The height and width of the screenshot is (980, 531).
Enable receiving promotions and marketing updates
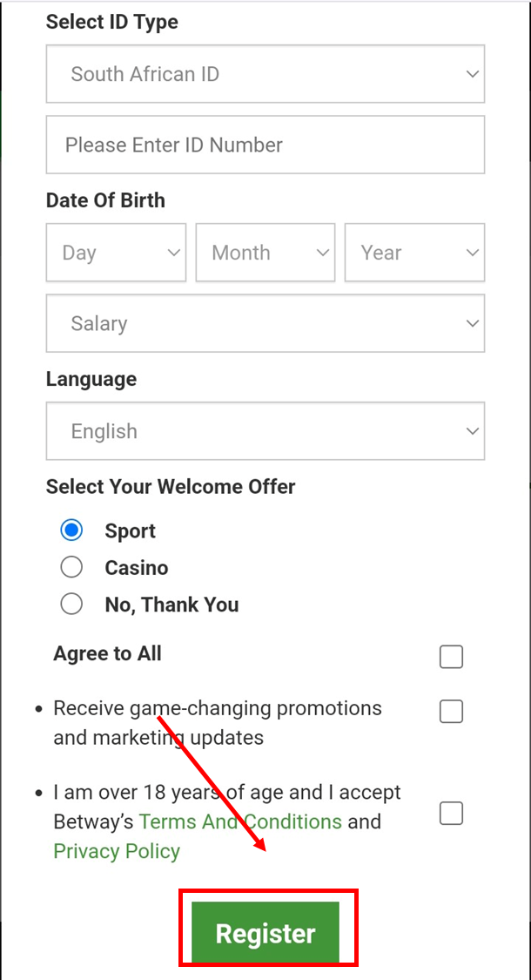451,711
